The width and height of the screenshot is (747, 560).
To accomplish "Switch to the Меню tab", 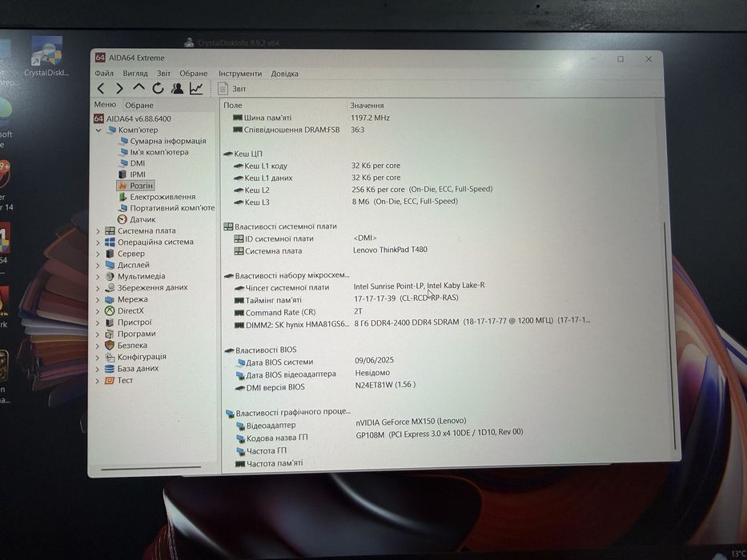I will tap(105, 104).
